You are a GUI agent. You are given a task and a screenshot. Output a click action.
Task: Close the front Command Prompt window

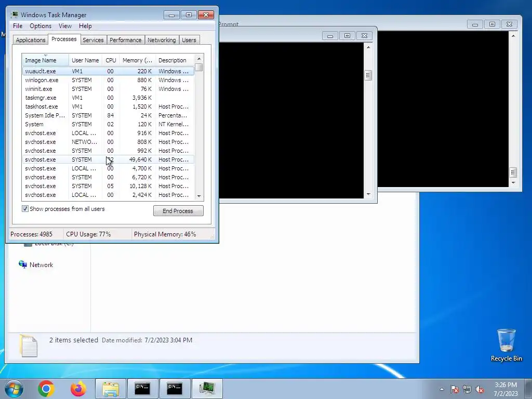364,36
